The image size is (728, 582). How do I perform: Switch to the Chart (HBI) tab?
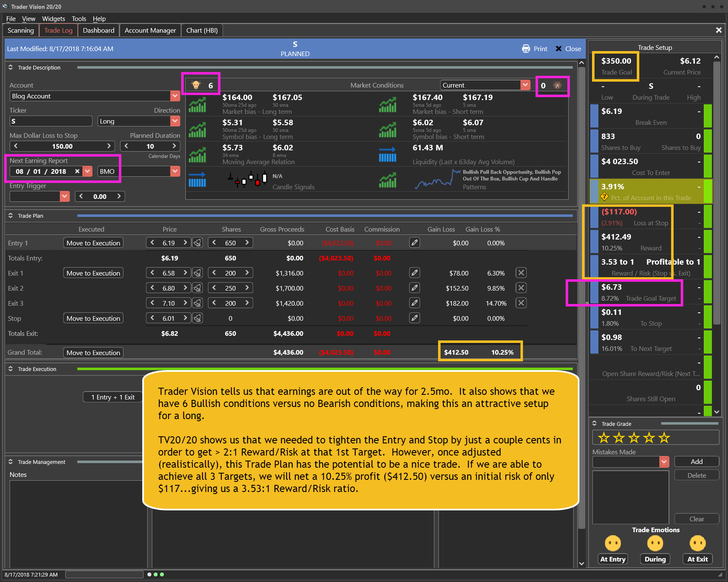pyautogui.click(x=202, y=31)
